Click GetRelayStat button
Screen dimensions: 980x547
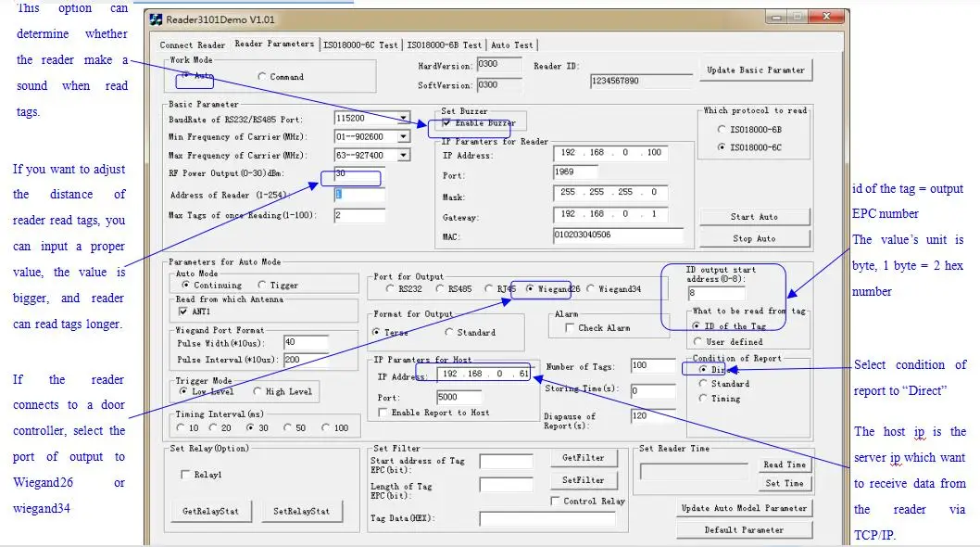pos(210,512)
